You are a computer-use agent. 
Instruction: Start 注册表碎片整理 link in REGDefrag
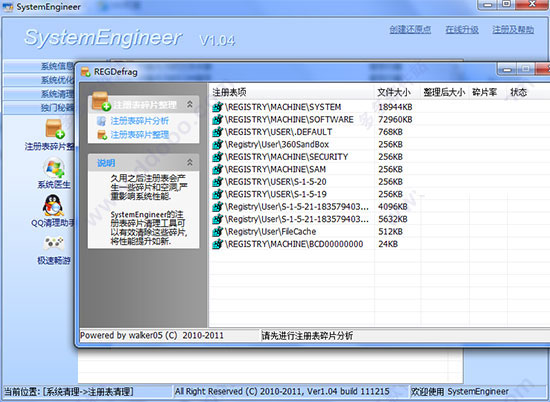[x=140, y=135]
